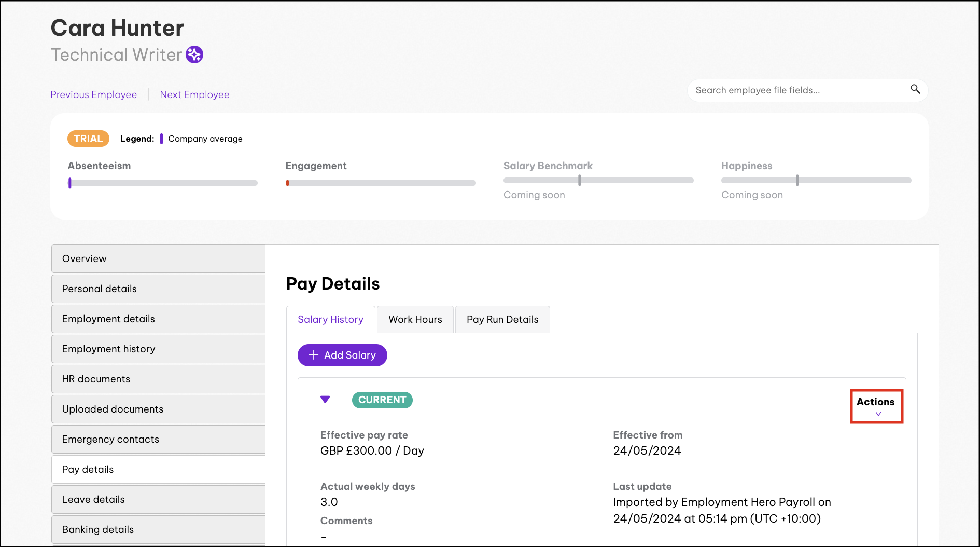Click the magnifying glass search icon
980x547 pixels.
(915, 89)
